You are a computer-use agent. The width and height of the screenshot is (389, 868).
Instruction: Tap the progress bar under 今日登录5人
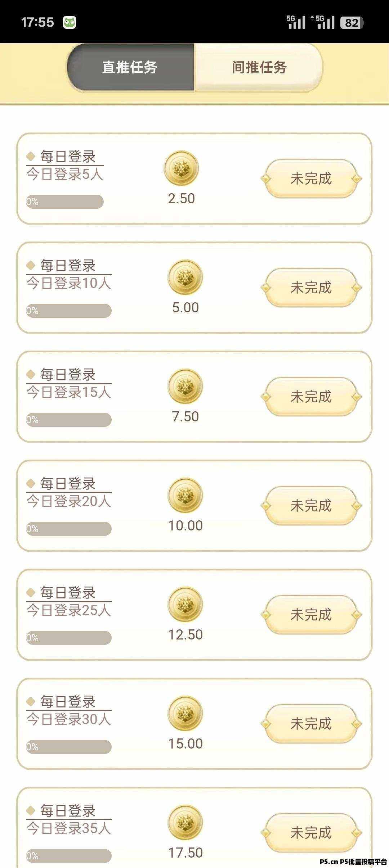pyautogui.click(x=65, y=202)
